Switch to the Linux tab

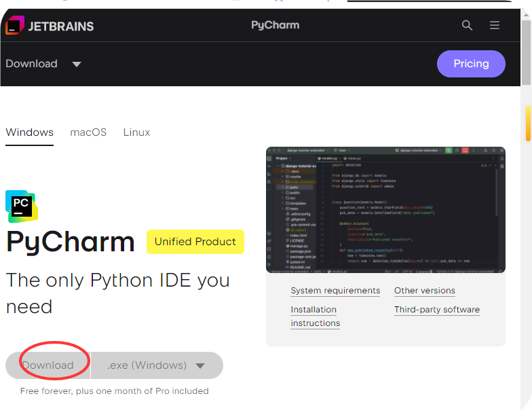[x=136, y=132]
